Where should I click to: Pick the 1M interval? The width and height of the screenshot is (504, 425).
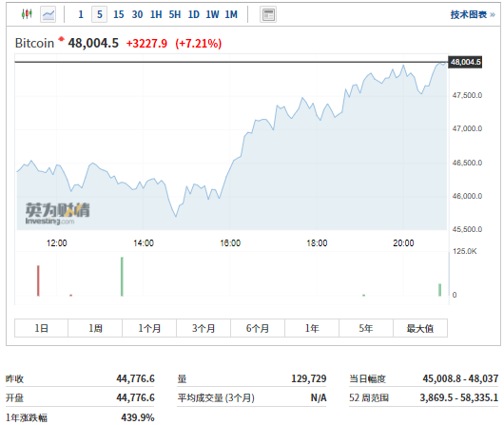(231, 14)
